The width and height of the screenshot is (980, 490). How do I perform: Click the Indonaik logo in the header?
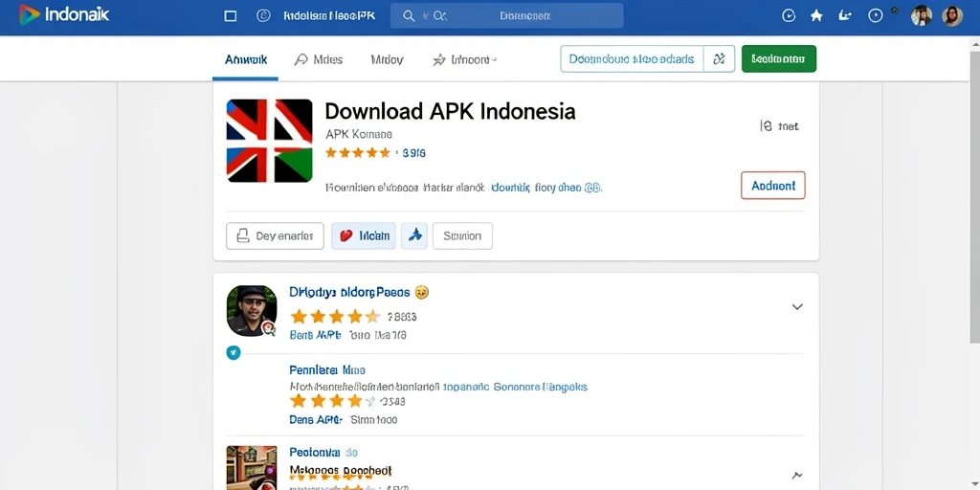[x=64, y=15]
